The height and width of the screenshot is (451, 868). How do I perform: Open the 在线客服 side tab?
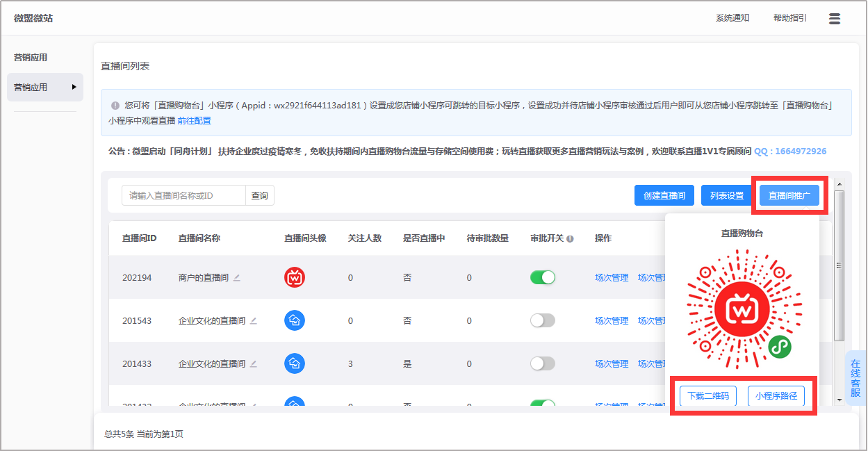pos(855,378)
